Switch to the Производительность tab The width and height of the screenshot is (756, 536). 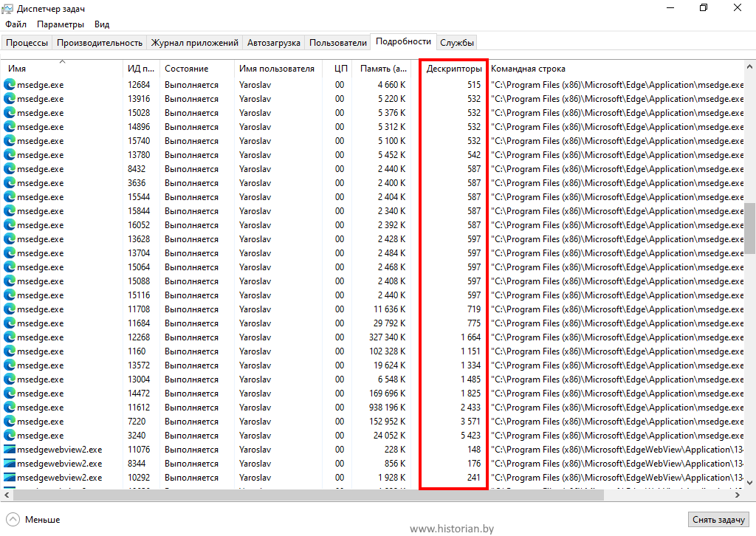pos(100,42)
